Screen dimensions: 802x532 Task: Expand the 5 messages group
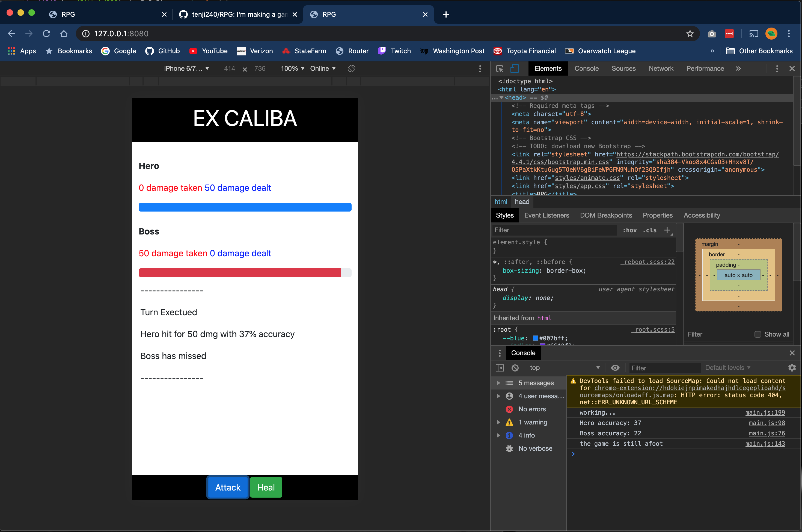coord(499,383)
